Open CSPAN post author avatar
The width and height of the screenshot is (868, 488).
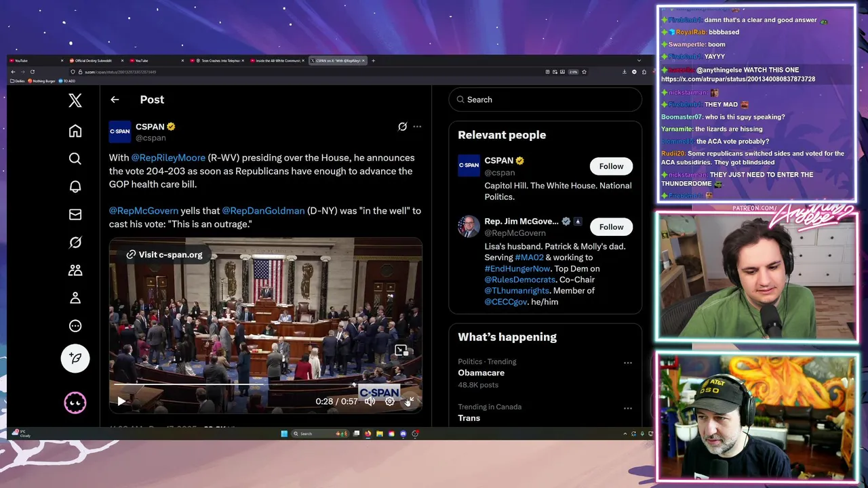(x=120, y=131)
